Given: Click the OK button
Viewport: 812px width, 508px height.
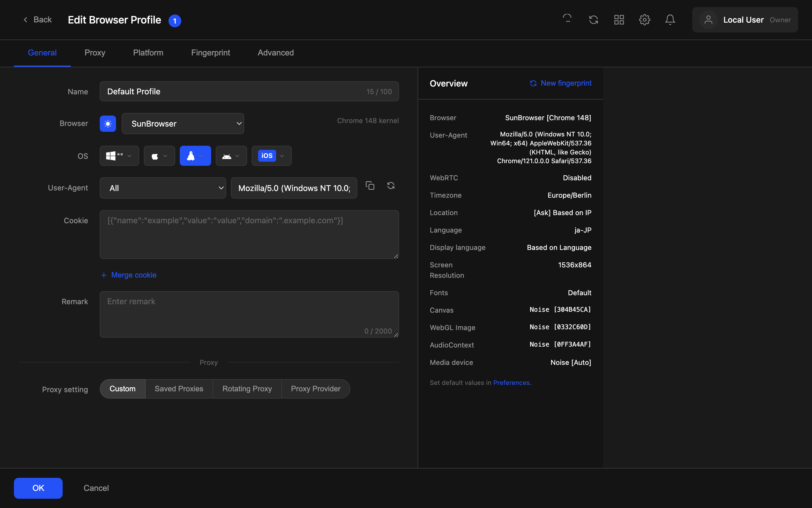Looking at the screenshot, I should click(x=38, y=488).
